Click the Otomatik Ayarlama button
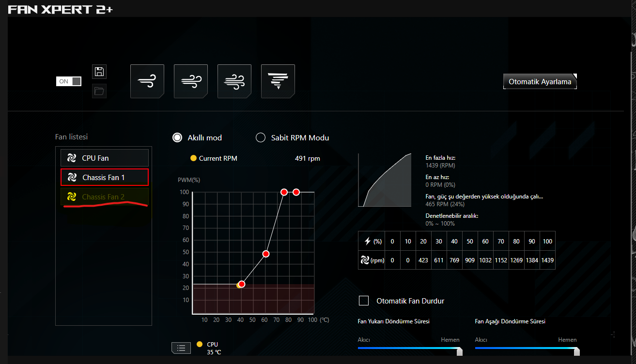 pos(540,82)
